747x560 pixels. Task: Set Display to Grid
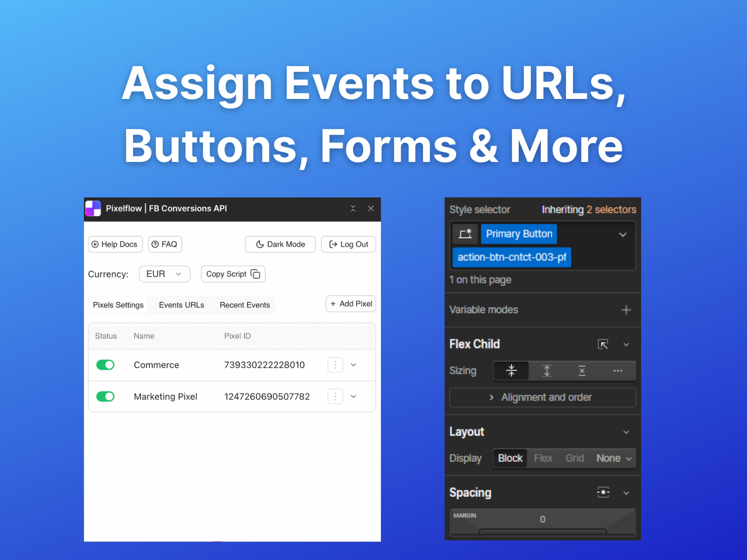click(x=575, y=458)
